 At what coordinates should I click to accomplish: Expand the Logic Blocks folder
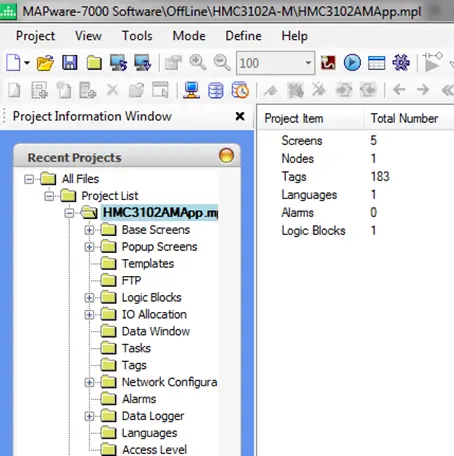point(89,298)
